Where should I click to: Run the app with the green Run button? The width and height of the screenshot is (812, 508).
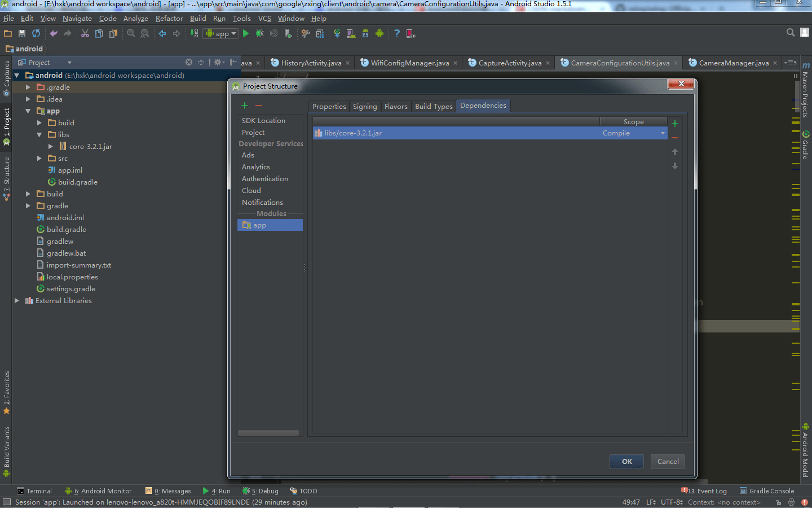click(246, 33)
